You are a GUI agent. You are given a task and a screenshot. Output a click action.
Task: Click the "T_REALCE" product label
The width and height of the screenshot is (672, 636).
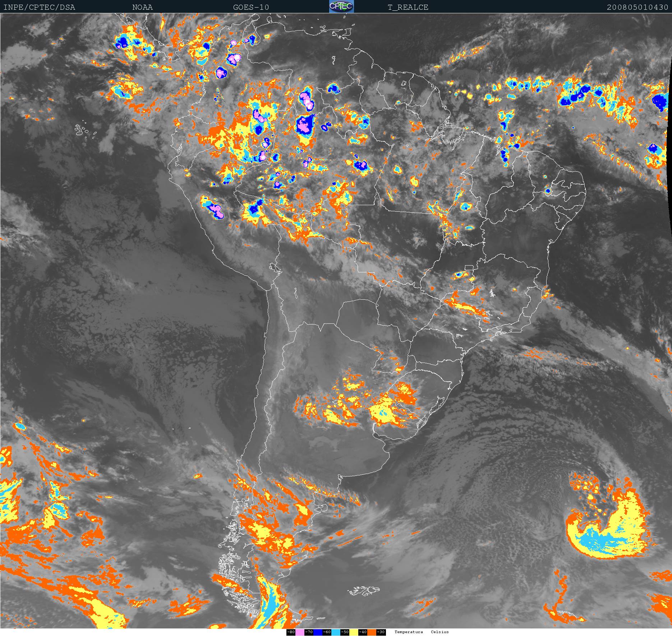tap(408, 7)
